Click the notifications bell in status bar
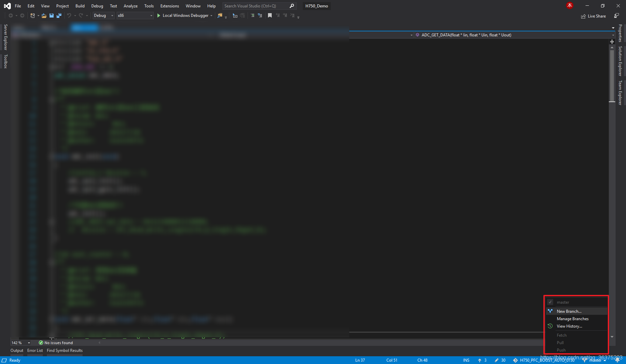 617,360
